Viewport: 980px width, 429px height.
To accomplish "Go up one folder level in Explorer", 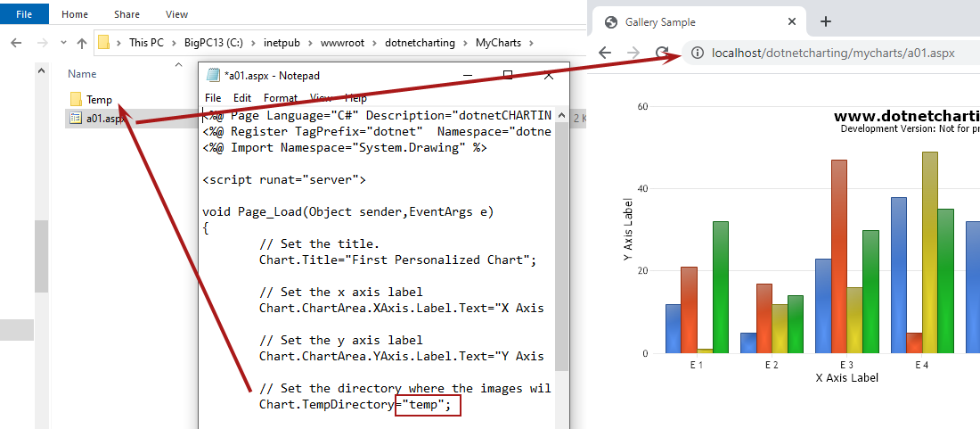I will point(82,43).
